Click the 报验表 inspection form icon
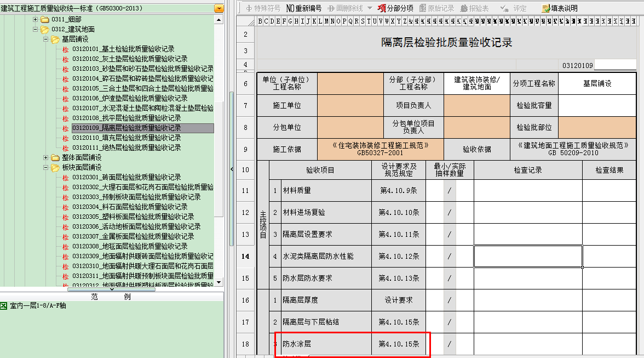 [475, 8]
